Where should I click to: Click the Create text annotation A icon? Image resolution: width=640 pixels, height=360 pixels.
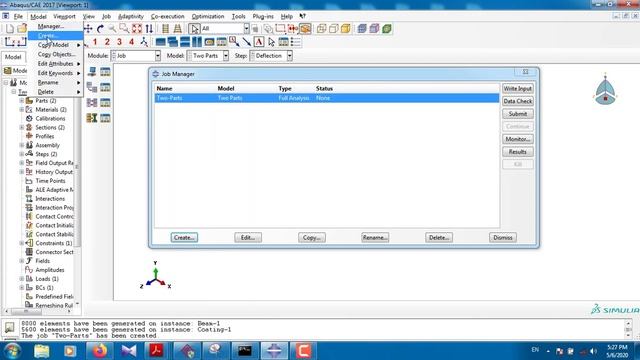click(x=259, y=42)
